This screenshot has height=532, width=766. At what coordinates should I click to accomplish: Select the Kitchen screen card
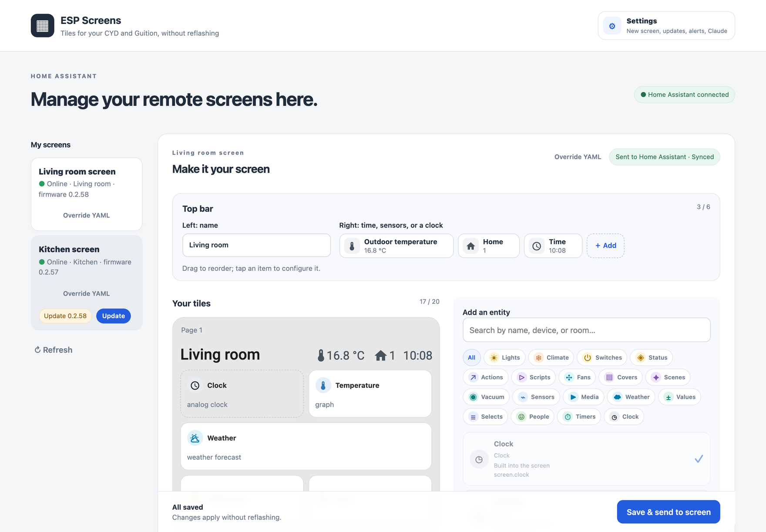pos(87,283)
